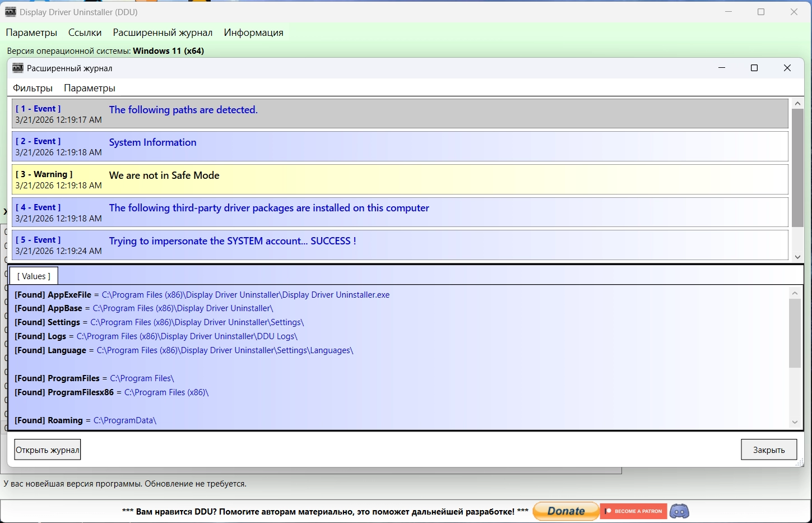Open Расширенный журнал menu in main menu bar
This screenshot has height=523, width=812.
pyautogui.click(x=163, y=33)
